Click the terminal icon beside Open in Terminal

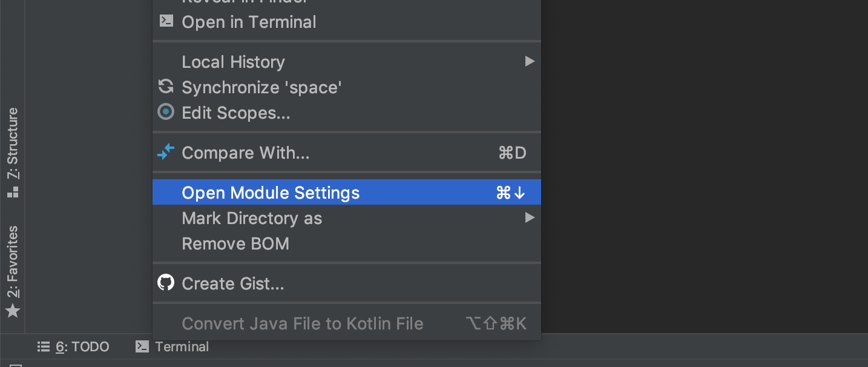[x=166, y=21]
